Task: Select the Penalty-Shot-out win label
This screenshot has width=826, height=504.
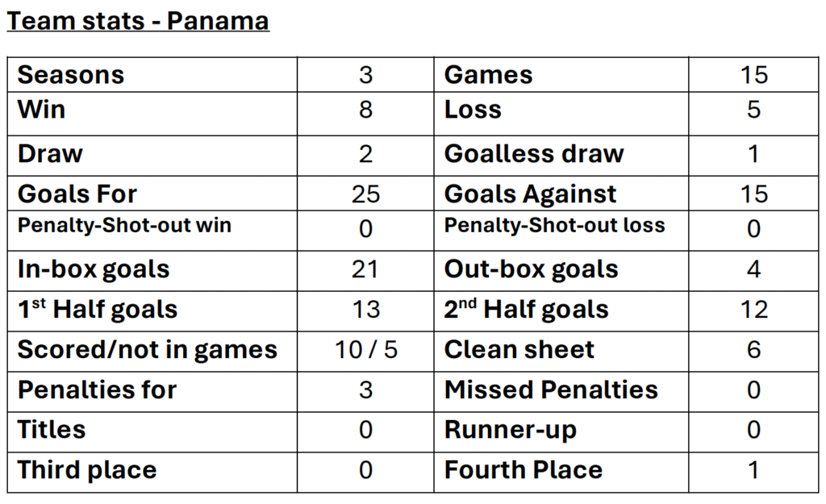Action: click(x=124, y=226)
